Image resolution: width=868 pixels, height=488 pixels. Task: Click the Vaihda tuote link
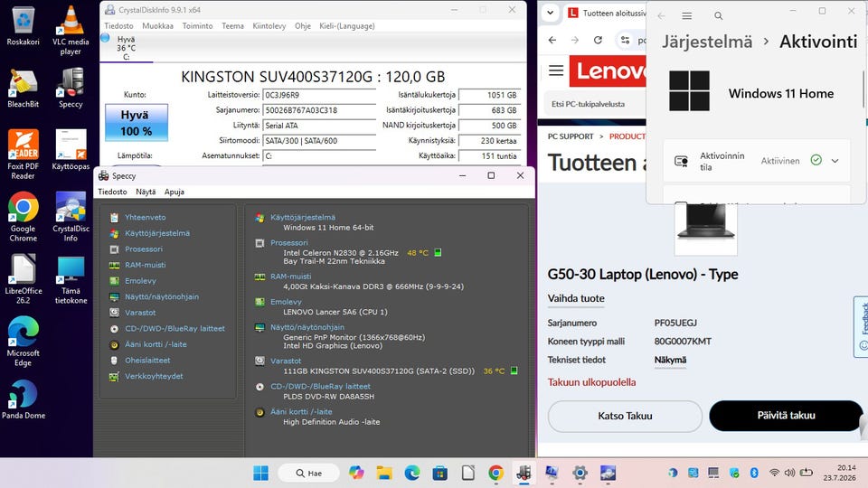pos(576,298)
